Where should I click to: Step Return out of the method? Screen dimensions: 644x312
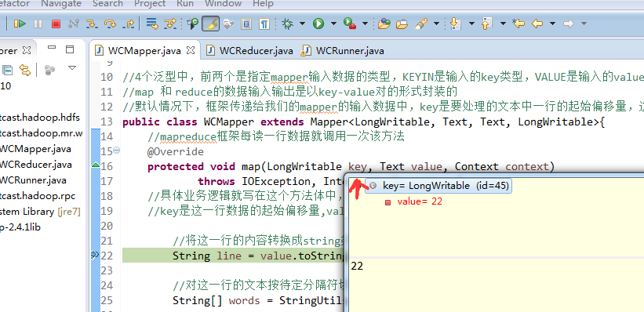pos(129,24)
